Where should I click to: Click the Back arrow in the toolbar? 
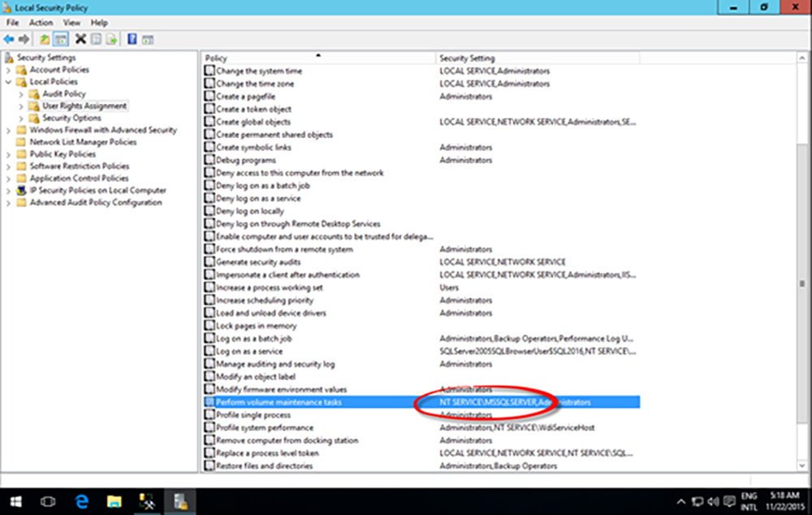coord(9,39)
